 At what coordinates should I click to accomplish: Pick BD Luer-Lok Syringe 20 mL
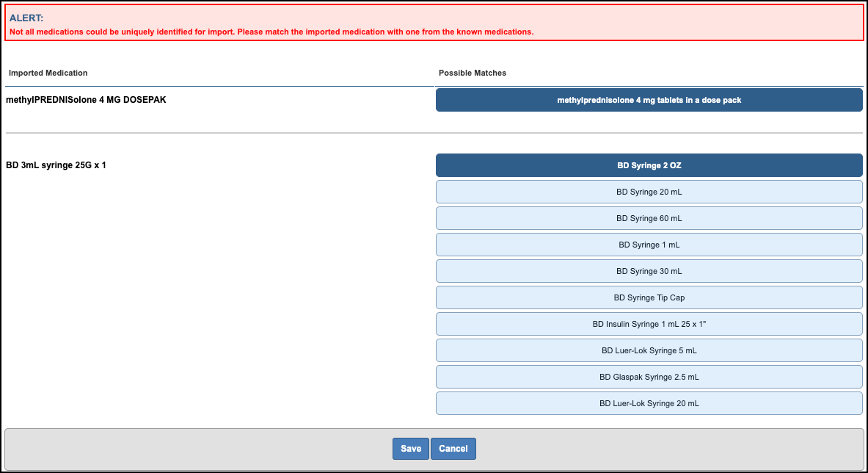649,403
